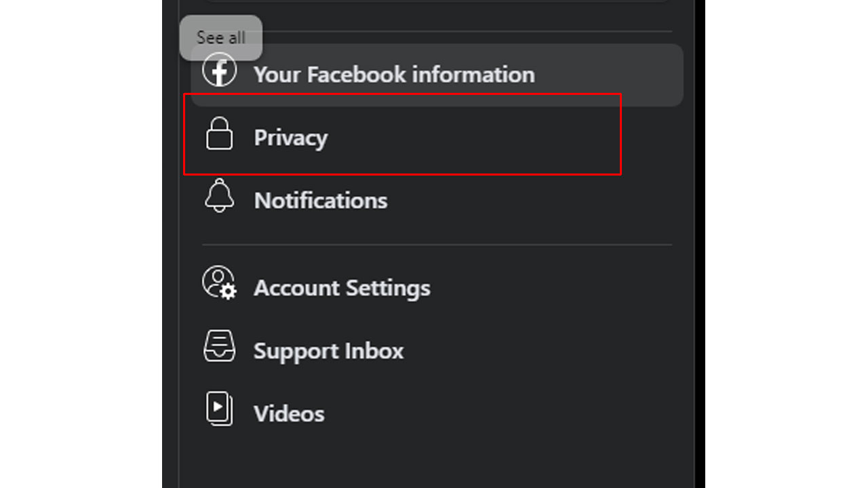Click the person-with-gear Account Settings icon

click(220, 283)
